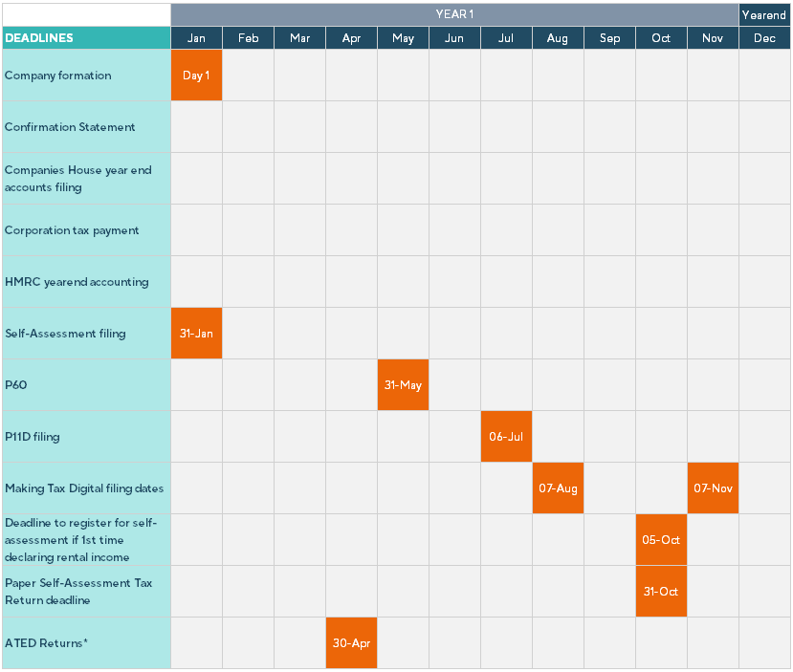Viewport: 793px width, 672px height.
Task: Select the Confirmation Statement row label
Action: (x=70, y=127)
